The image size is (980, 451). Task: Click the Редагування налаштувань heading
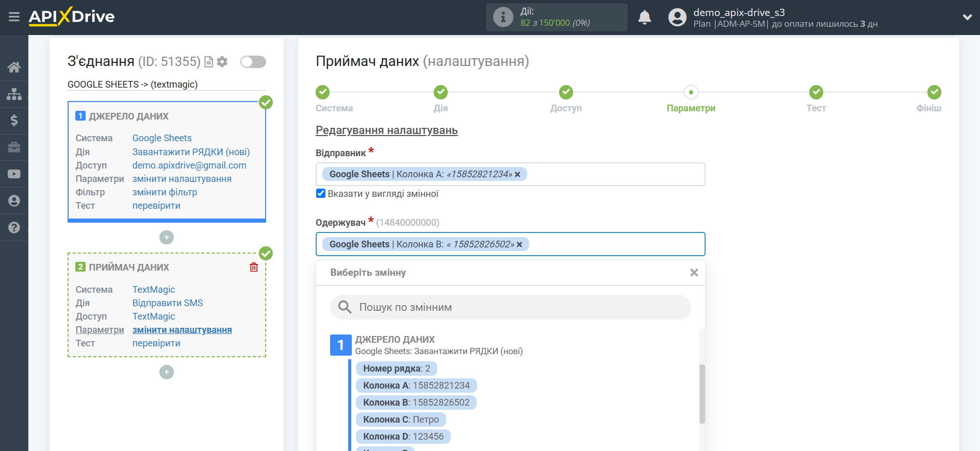coord(387,130)
